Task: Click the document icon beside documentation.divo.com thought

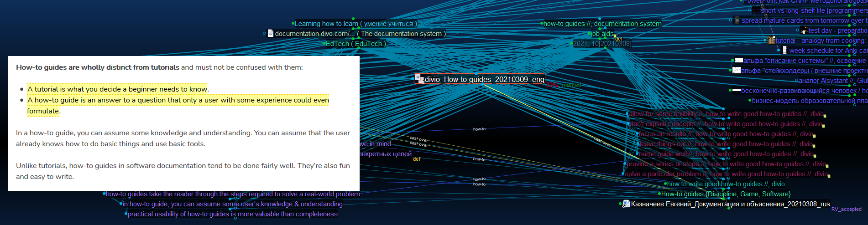Action: 270,33
